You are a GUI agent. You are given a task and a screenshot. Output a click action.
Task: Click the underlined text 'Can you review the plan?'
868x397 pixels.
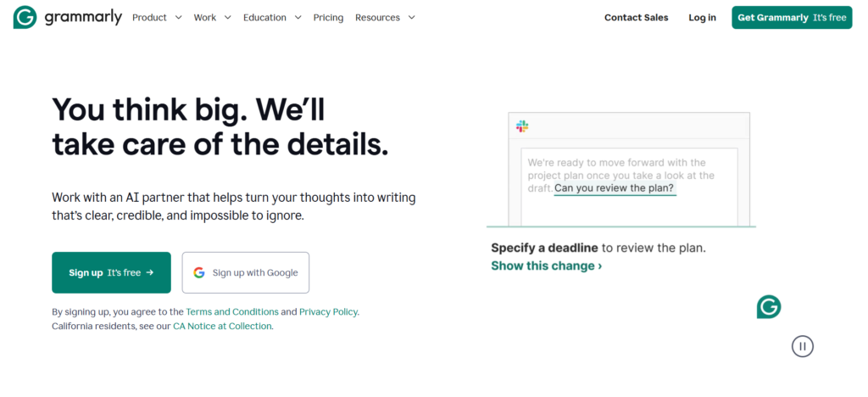(615, 188)
